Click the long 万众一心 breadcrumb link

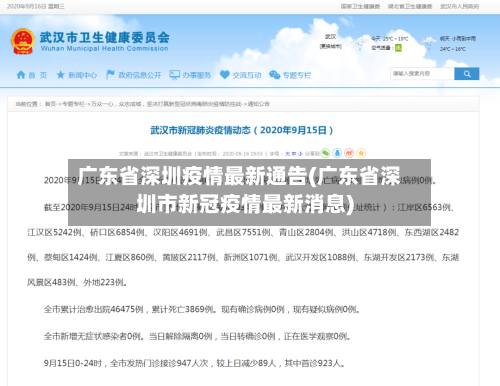[166, 104]
